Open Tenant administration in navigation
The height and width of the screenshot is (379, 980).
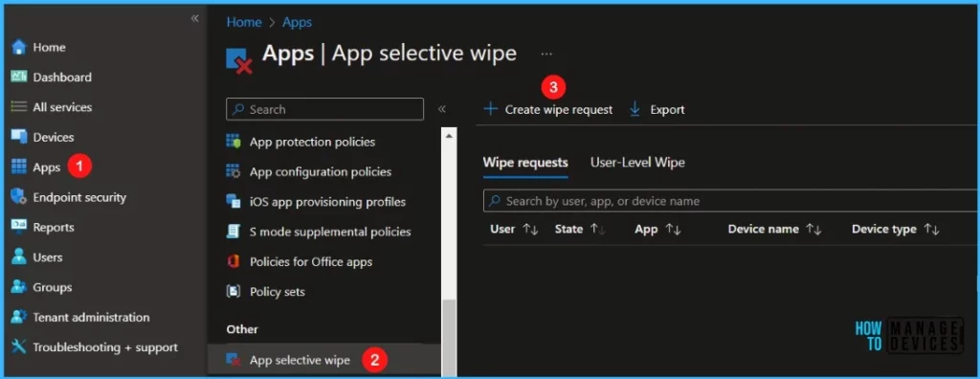[x=91, y=317]
